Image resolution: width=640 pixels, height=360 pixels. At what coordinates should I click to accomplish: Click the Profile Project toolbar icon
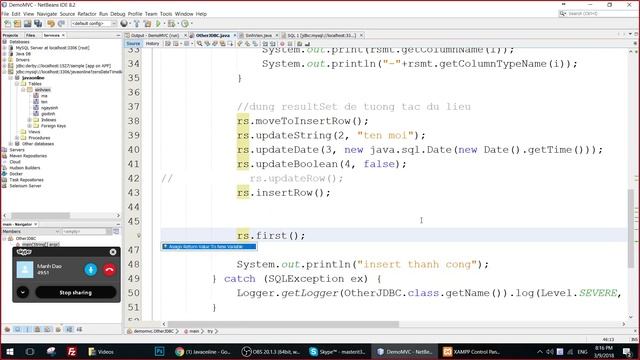185,24
